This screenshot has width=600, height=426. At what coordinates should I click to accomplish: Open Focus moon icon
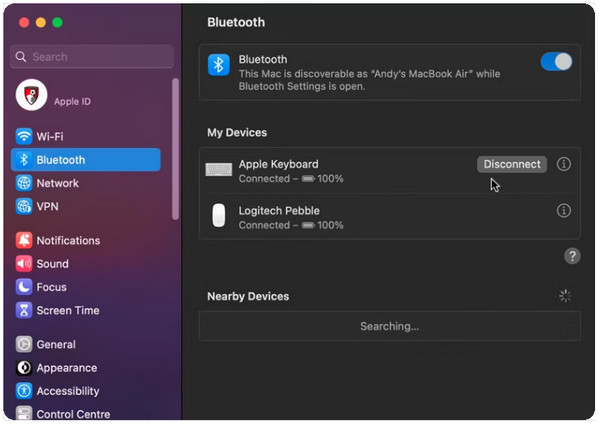tap(24, 287)
